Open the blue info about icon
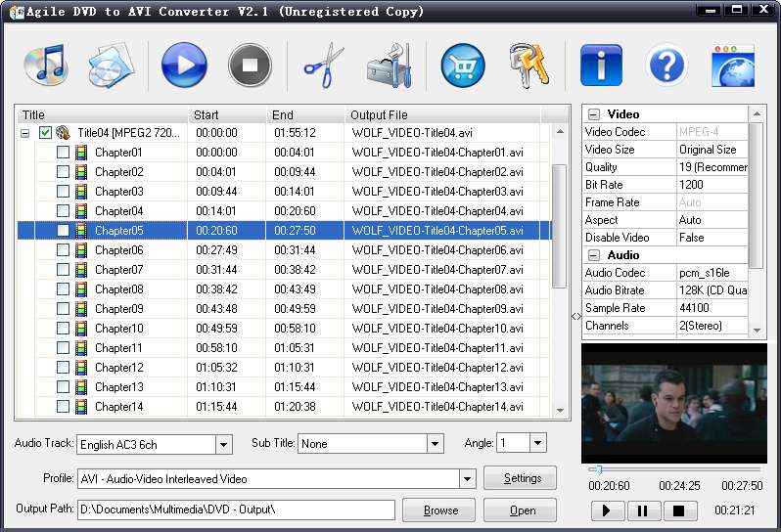 coord(601,66)
